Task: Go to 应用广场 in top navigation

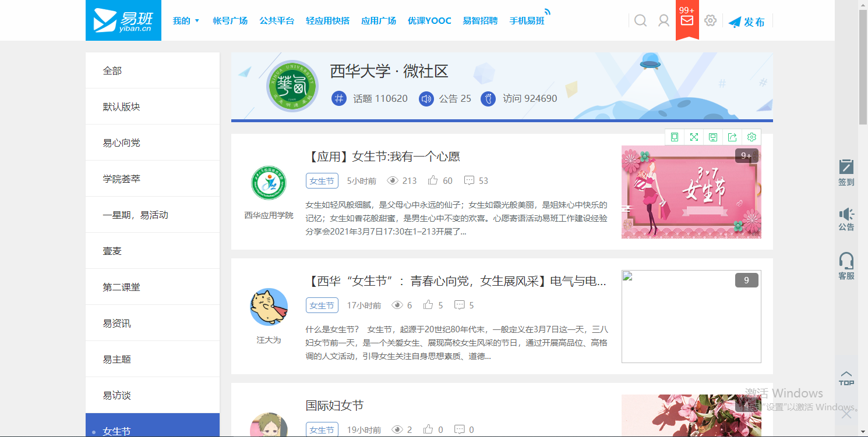Action: coord(379,21)
